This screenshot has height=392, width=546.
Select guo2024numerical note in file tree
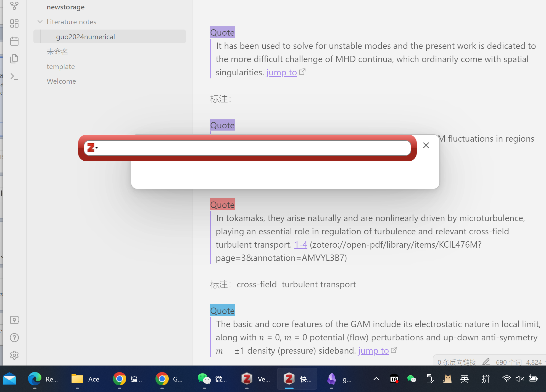(x=85, y=37)
